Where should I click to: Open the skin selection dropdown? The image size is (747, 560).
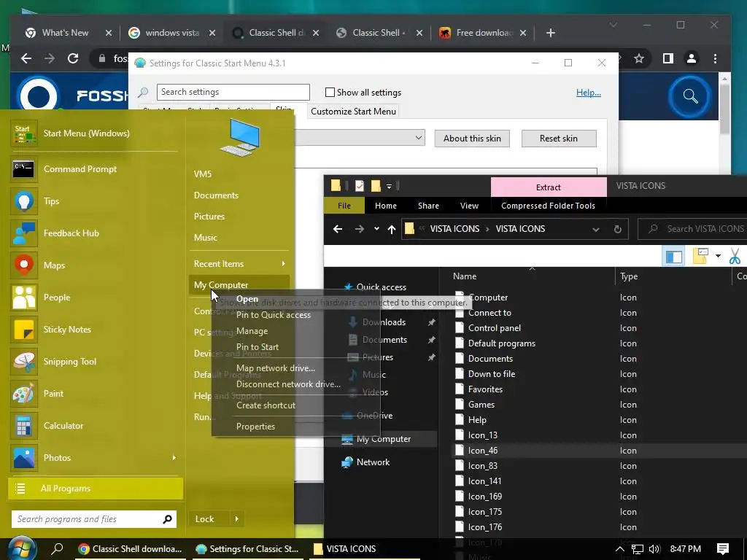click(x=418, y=138)
